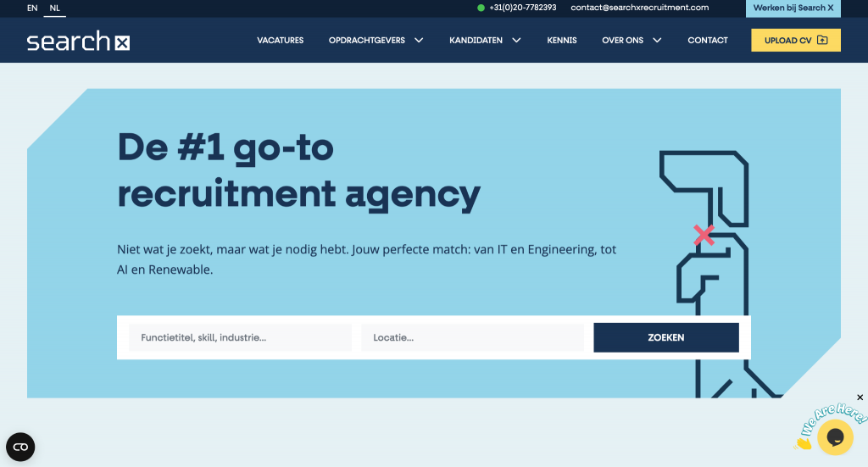Open the chat bubble widget
Image resolution: width=868 pixels, height=467 pixels.
coord(835,437)
